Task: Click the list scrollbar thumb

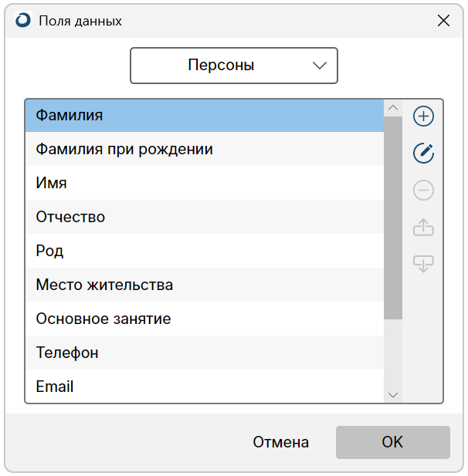Action: pos(393,218)
